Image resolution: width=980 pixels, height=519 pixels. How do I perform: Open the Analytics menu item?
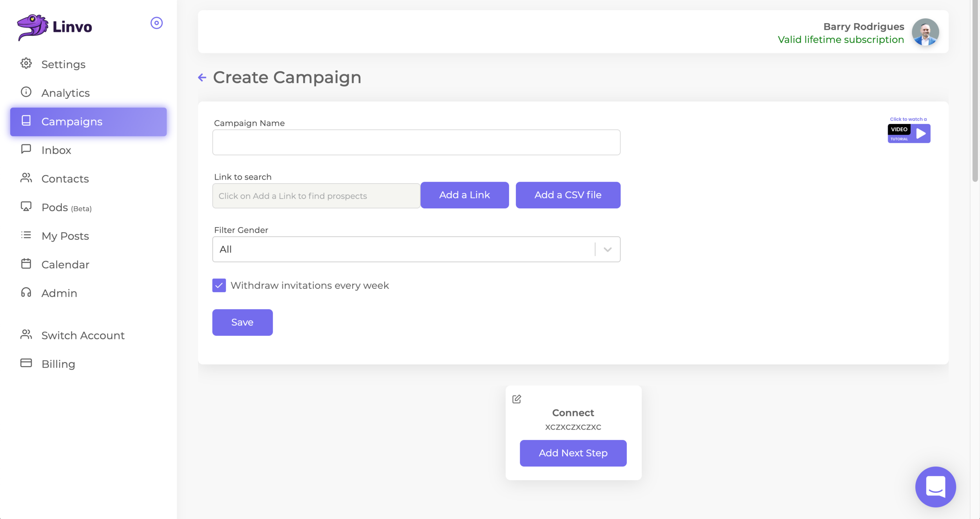[65, 93]
